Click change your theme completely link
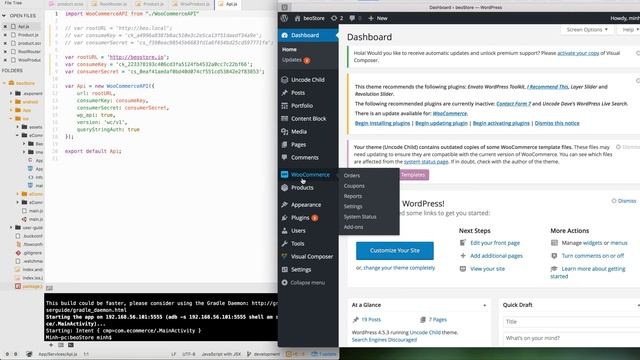The image size is (640, 360). pos(399,268)
